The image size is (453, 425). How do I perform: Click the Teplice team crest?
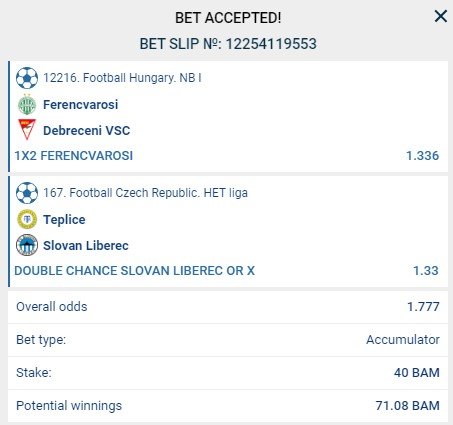[x=27, y=219]
